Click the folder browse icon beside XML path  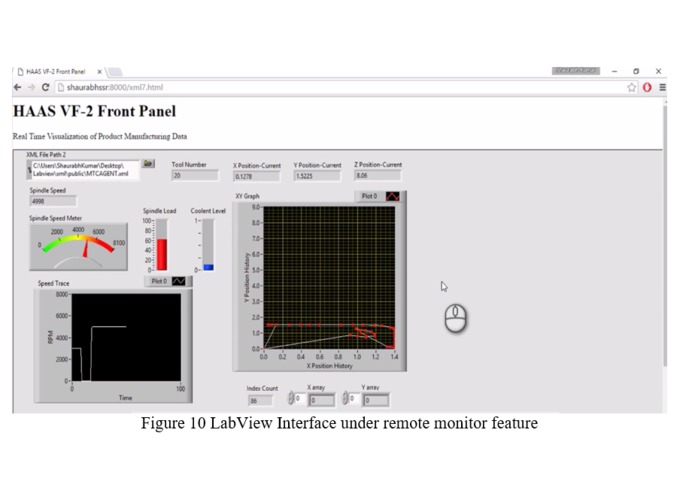148,164
